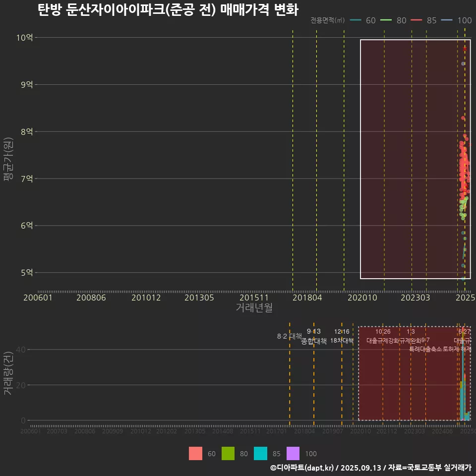Click the 9·13 종합대책 annotation
The image size is (476, 476).
click(x=313, y=336)
